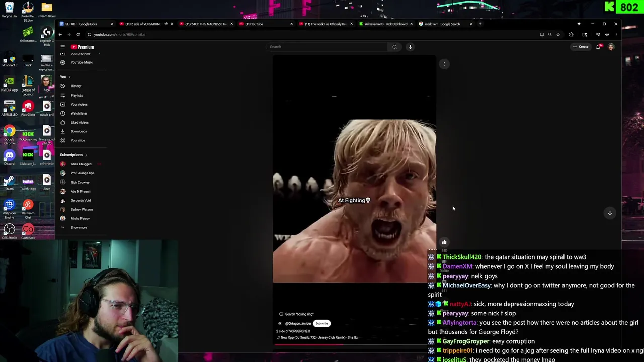Image resolution: width=644 pixels, height=362 pixels.
Task: Open Downloads in sidebar
Action: coord(78,131)
